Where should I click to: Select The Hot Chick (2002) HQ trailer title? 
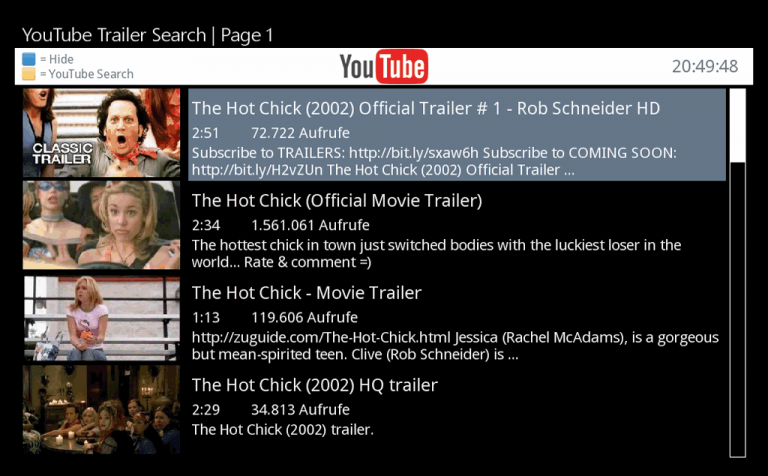pyautogui.click(x=314, y=385)
